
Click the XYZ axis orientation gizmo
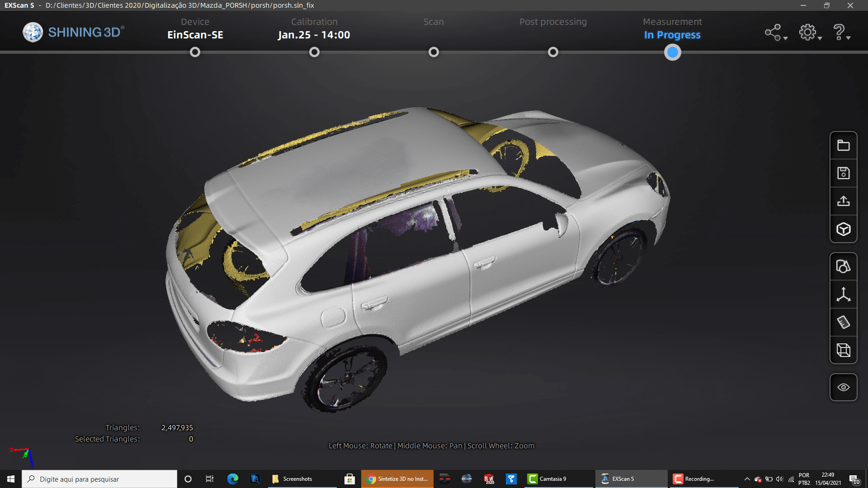(x=23, y=457)
